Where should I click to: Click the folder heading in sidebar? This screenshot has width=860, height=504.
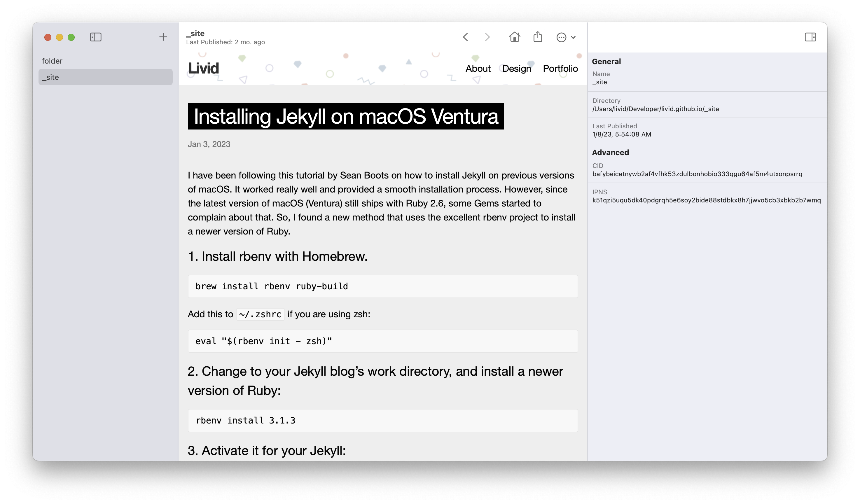point(52,61)
